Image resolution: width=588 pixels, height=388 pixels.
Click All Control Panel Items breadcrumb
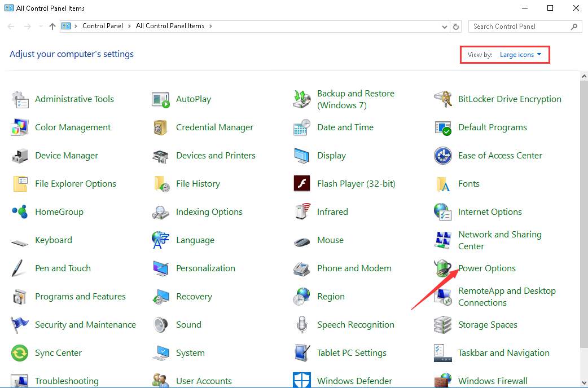pos(170,27)
